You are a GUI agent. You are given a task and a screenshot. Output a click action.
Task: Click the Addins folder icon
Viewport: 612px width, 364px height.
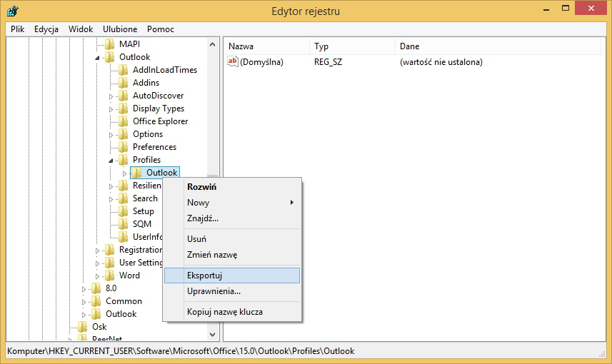(124, 83)
